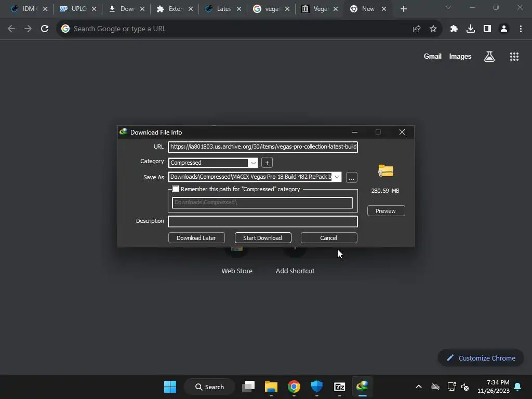Cancel the Download File Info dialog
Viewport: 532px width, 399px height.
[328, 238]
